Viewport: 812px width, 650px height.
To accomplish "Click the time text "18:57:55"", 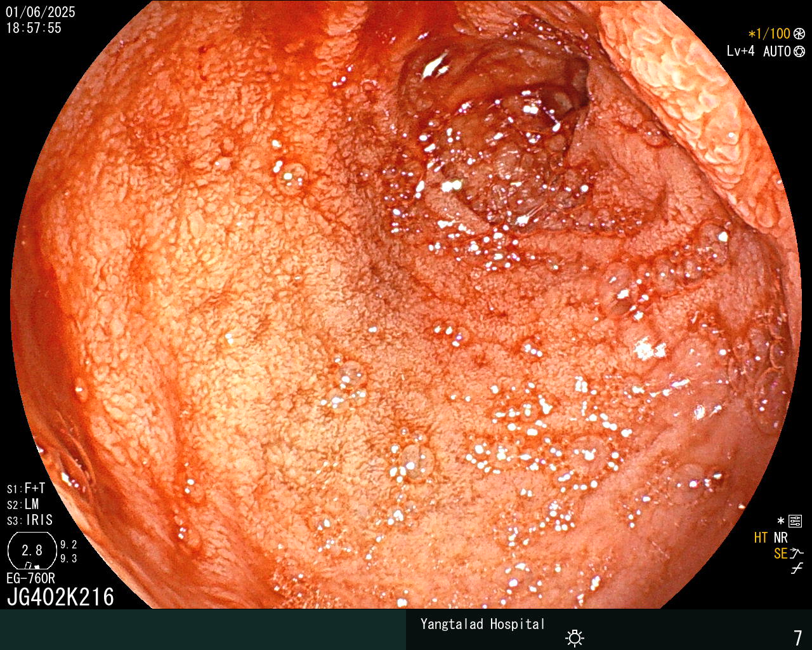I will 34,28.
